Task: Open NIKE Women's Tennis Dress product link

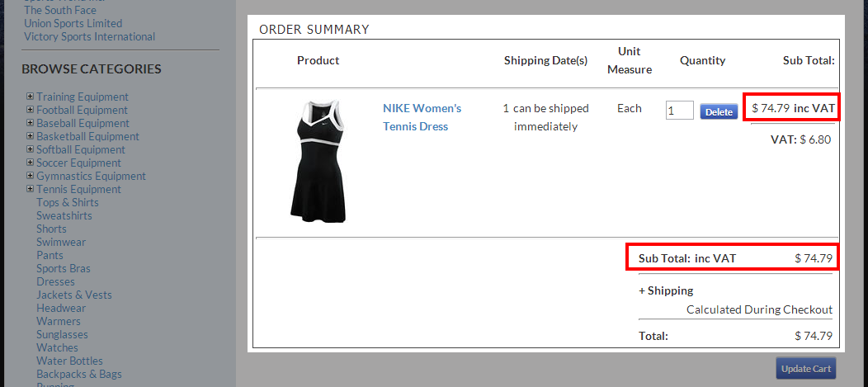Action: point(422,117)
